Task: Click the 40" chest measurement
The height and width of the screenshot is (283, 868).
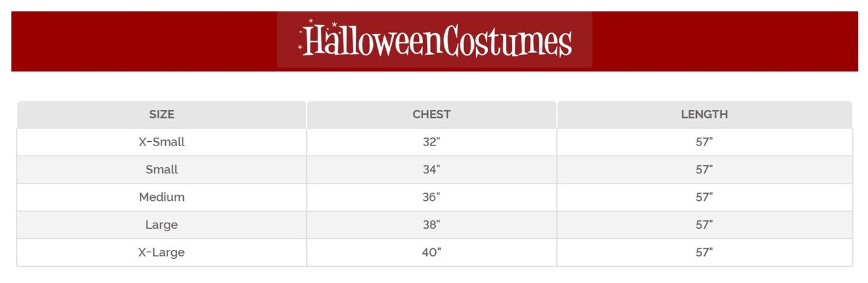Action: [x=432, y=252]
